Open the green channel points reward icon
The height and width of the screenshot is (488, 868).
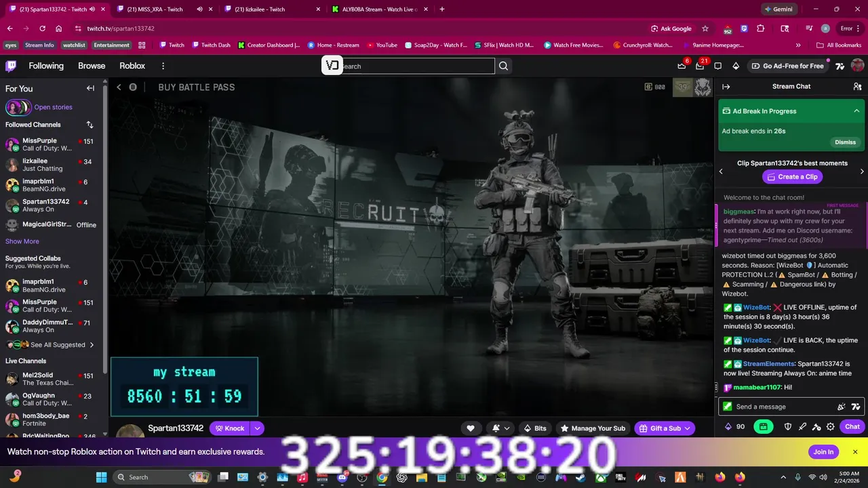coord(763,426)
